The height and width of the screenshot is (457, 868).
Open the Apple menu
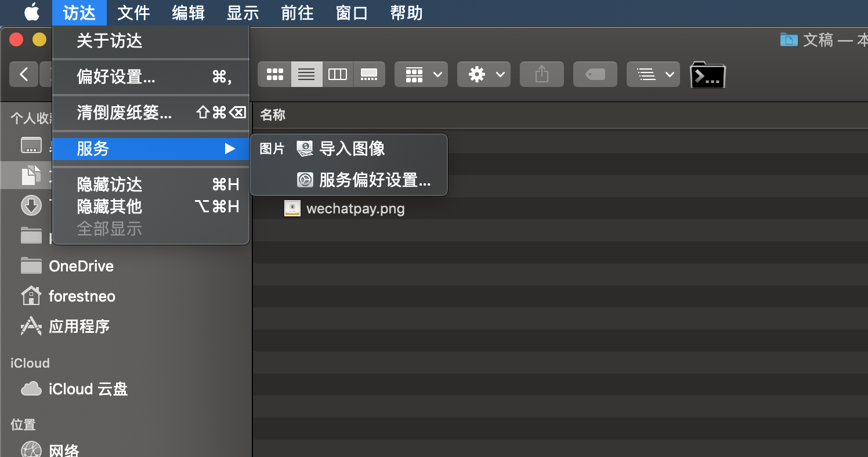point(31,12)
